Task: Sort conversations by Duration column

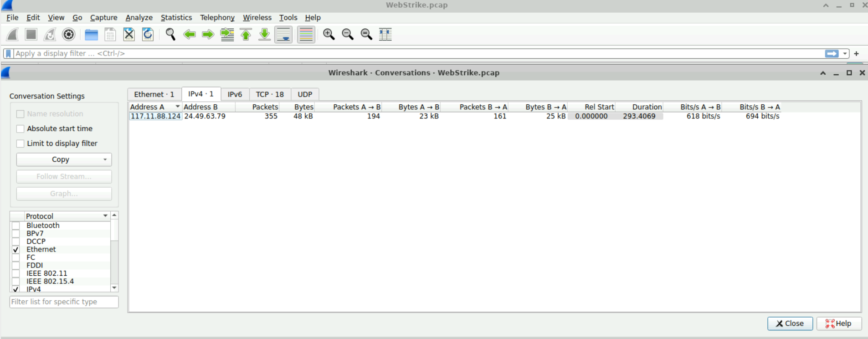Action: pos(639,107)
